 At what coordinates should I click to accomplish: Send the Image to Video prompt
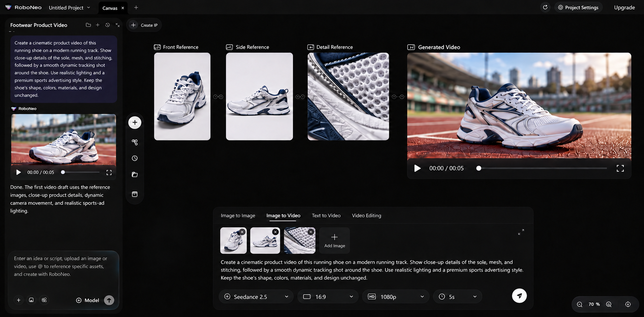pos(519,296)
